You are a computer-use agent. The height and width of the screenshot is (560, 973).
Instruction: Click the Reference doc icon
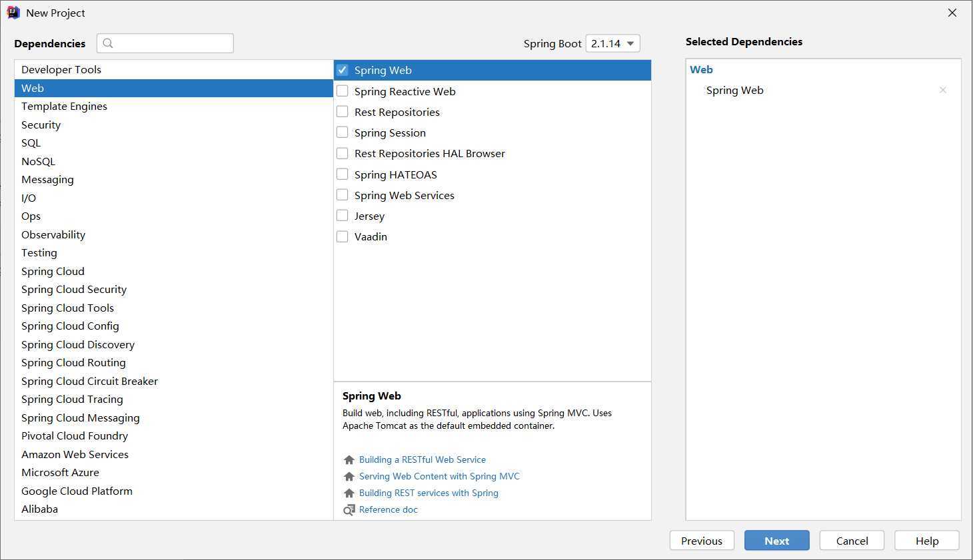pos(349,510)
